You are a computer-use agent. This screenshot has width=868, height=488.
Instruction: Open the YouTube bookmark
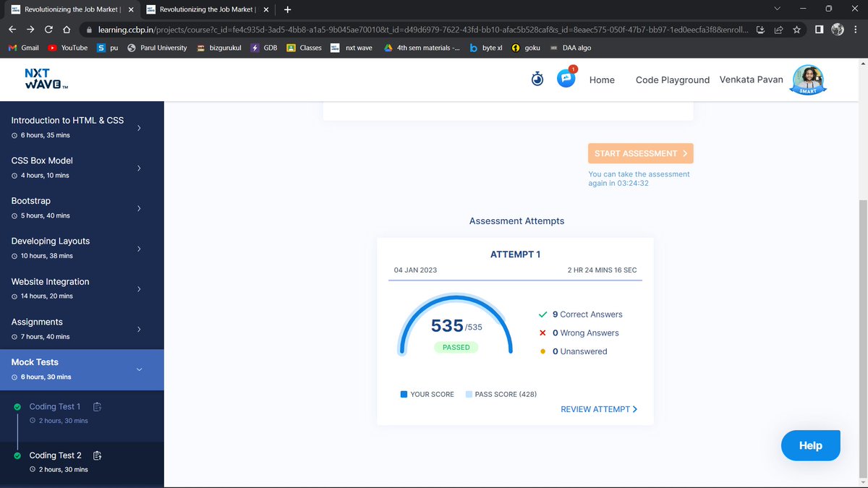coord(67,48)
